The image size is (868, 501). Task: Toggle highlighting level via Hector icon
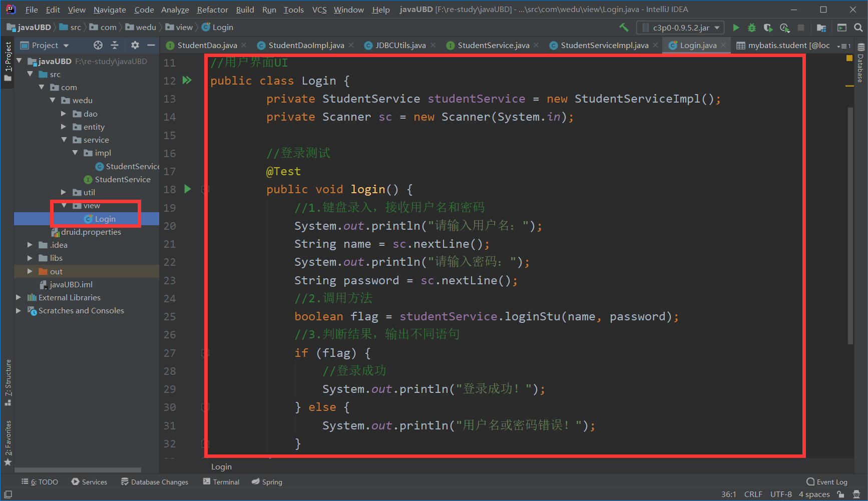(x=856, y=494)
